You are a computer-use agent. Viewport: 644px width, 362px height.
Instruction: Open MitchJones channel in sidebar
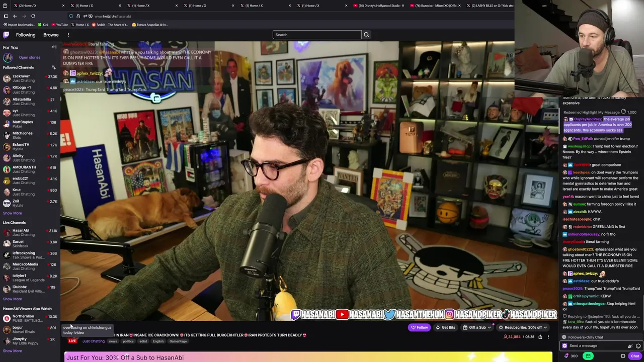tap(30, 135)
